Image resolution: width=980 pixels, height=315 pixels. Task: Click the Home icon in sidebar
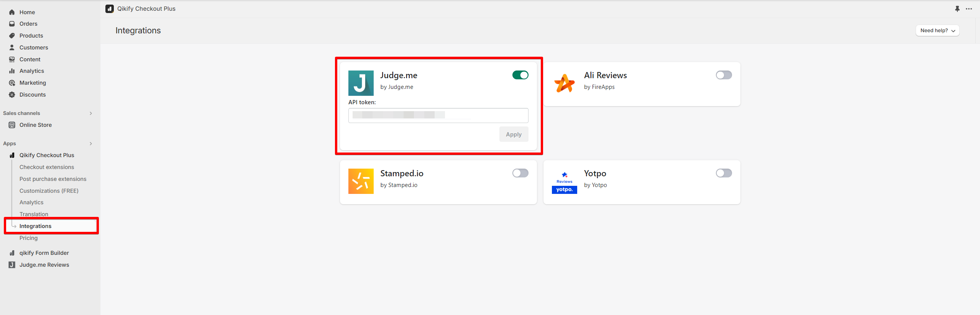pos(12,12)
